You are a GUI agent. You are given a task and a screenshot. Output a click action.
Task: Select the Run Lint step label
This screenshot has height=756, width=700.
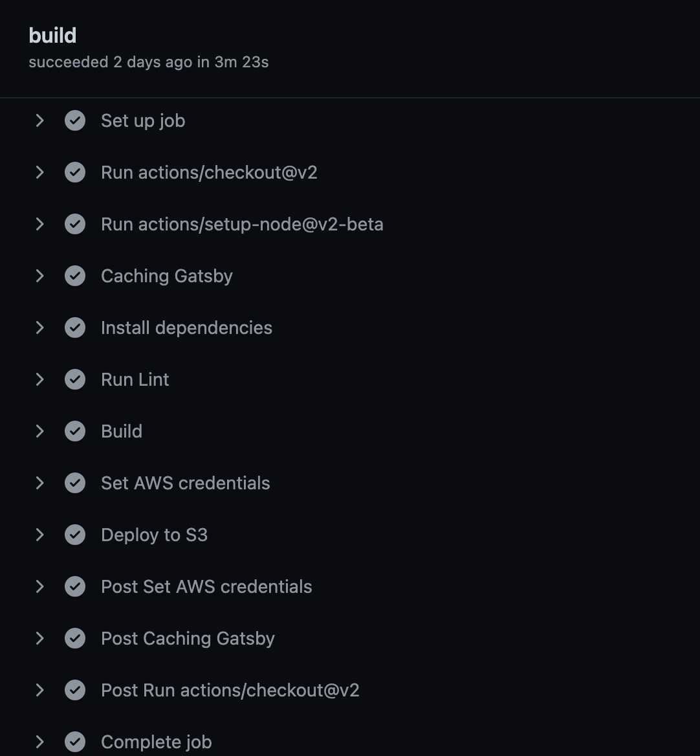click(x=135, y=379)
